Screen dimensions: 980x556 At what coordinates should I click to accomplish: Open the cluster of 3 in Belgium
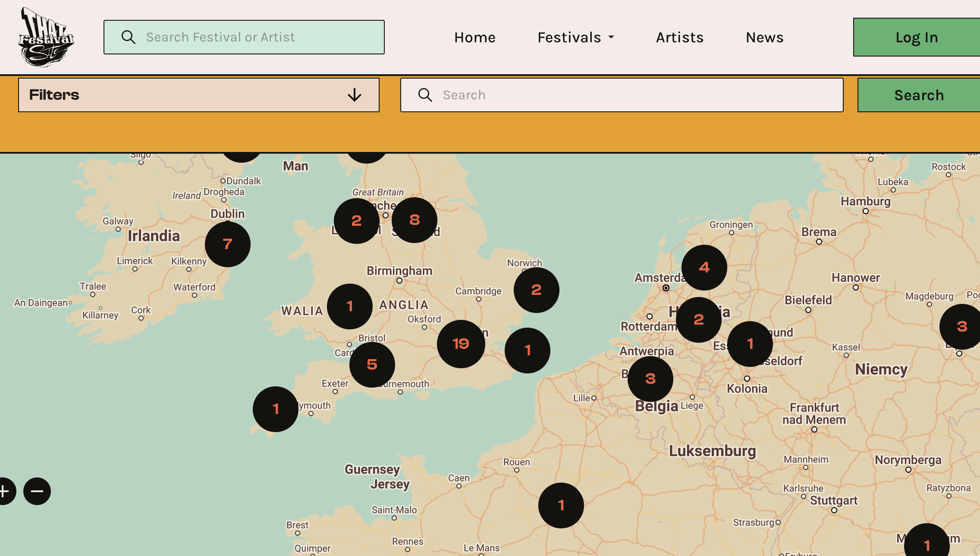[650, 379]
